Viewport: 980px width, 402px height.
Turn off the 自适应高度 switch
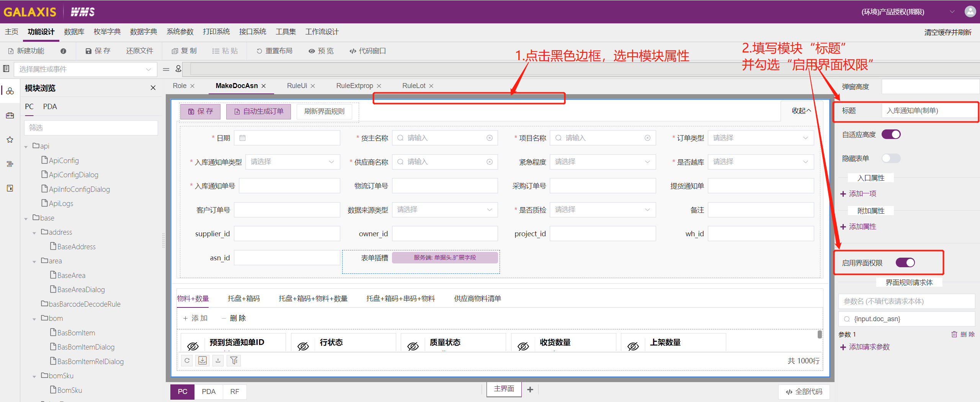click(x=891, y=134)
